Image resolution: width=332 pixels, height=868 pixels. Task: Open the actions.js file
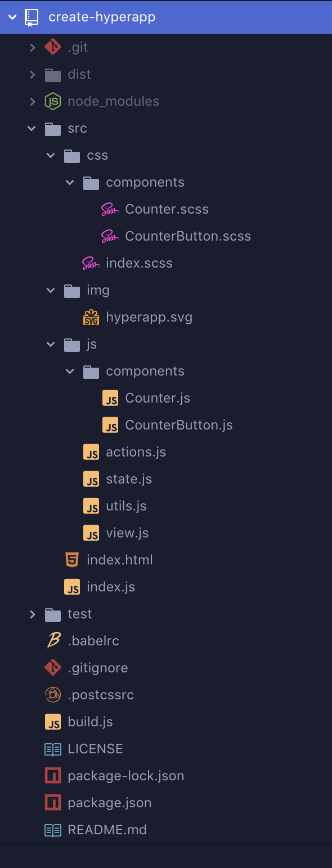(136, 452)
